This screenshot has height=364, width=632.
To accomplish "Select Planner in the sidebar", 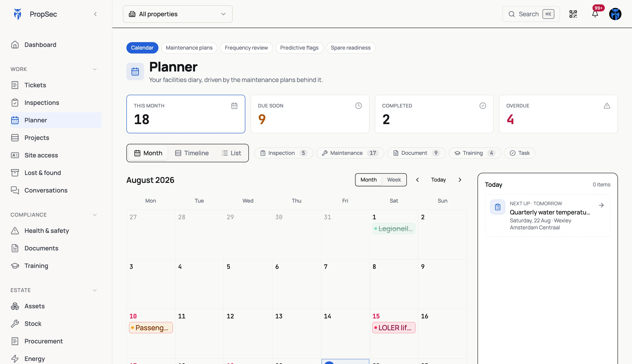I will pyautogui.click(x=56, y=120).
